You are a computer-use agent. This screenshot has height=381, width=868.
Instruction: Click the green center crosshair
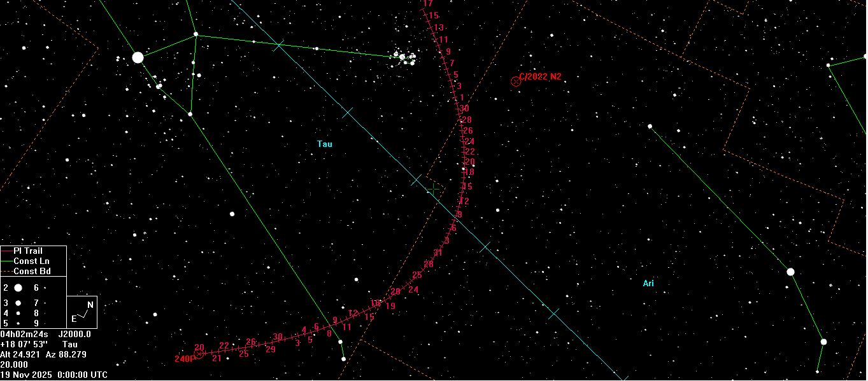coord(434,190)
